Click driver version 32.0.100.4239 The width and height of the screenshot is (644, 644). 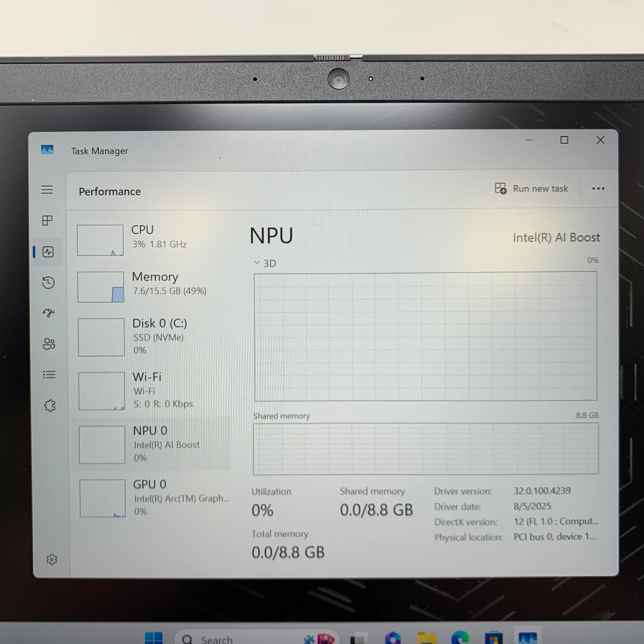(542, 491)
